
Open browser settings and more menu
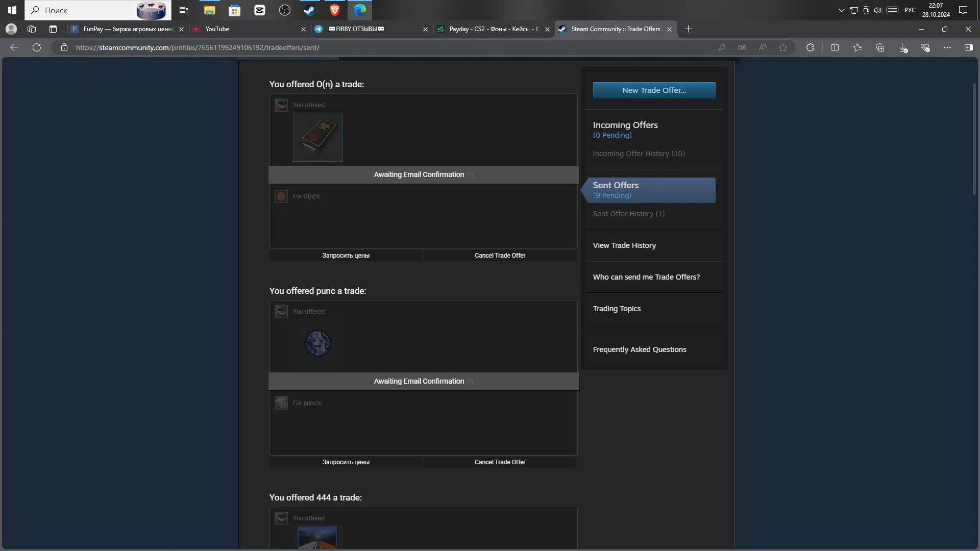coord(947,47)
